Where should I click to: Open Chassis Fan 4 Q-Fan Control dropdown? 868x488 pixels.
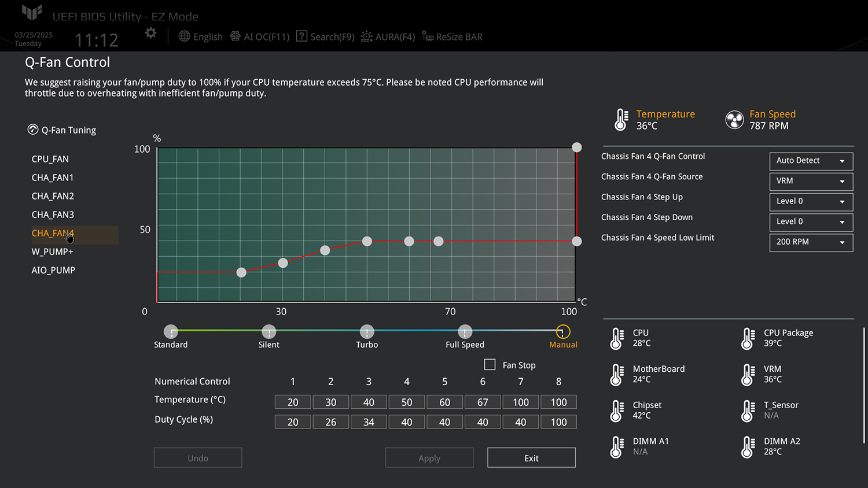tap(811, 161)
